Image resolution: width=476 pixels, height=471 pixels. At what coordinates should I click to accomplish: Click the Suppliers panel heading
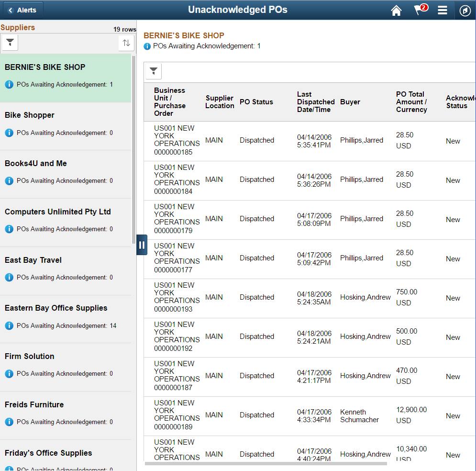pos(18,27)
